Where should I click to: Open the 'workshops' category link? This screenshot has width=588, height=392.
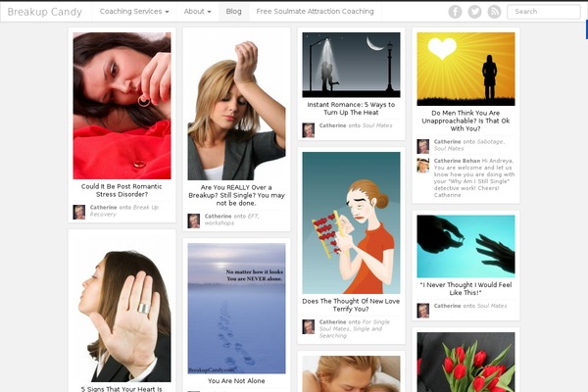(220, 222)
